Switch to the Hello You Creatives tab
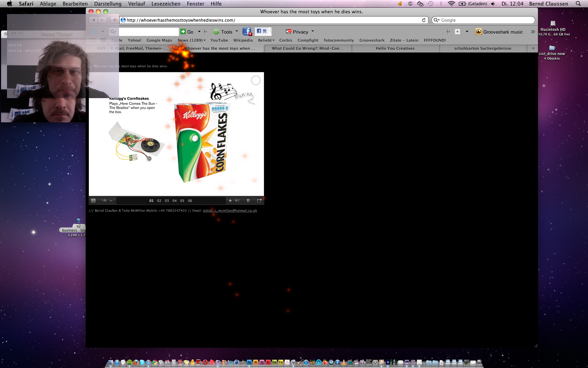 click(395, 48)
